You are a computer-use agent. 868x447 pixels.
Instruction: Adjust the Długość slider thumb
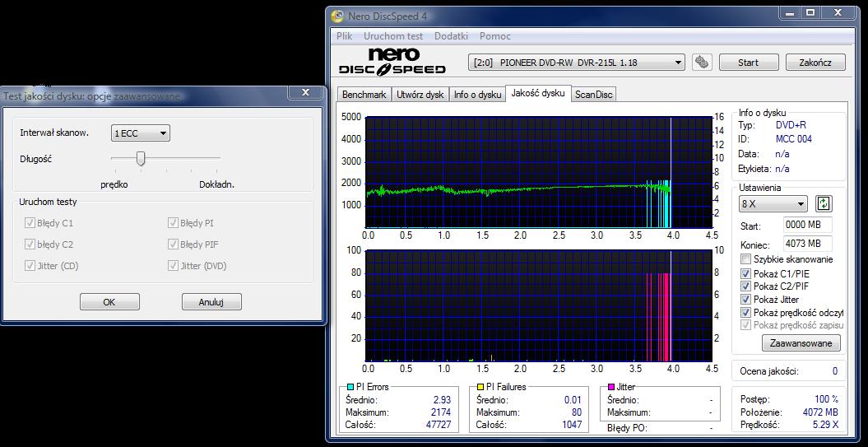coord(141,158)
